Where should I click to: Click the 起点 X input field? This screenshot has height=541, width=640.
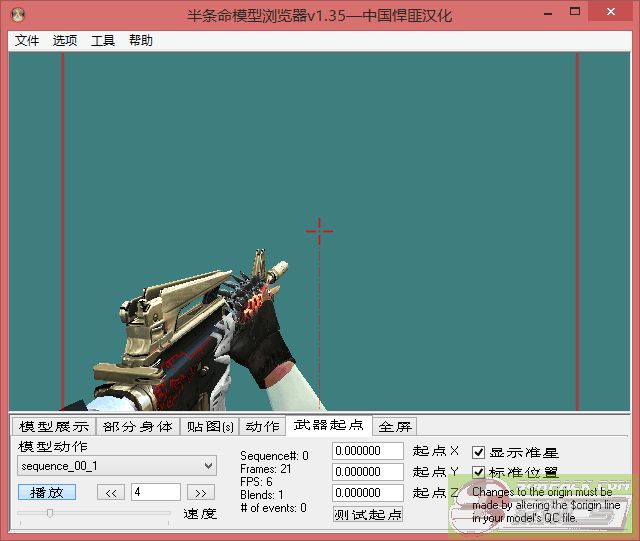(367, 451)
